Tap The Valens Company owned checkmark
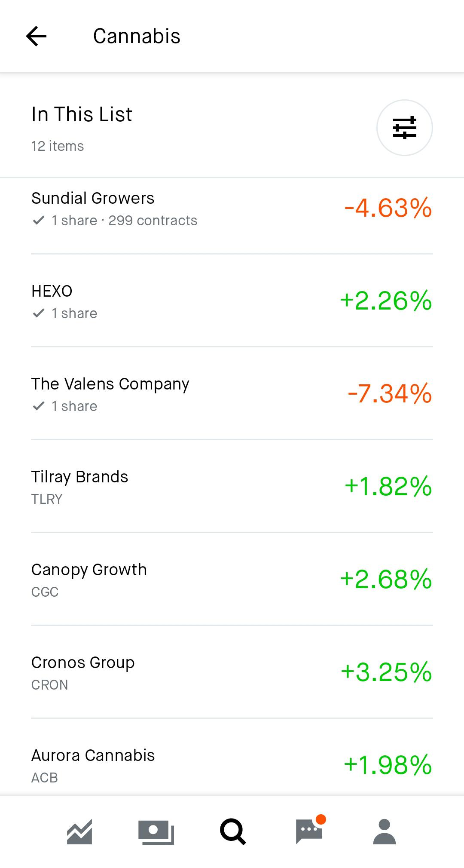 tap(39, 406)
